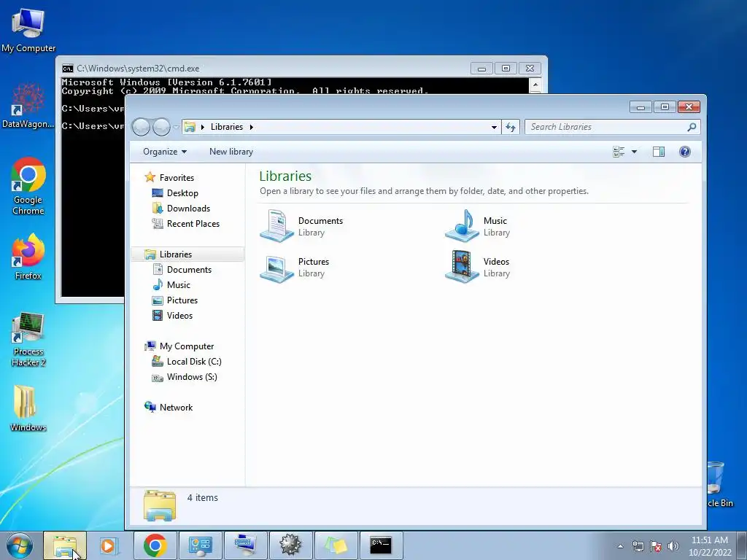This screenshot has height=560, width=747.
Task: Open the Firefox desktop shortcut
Action: 28,257
